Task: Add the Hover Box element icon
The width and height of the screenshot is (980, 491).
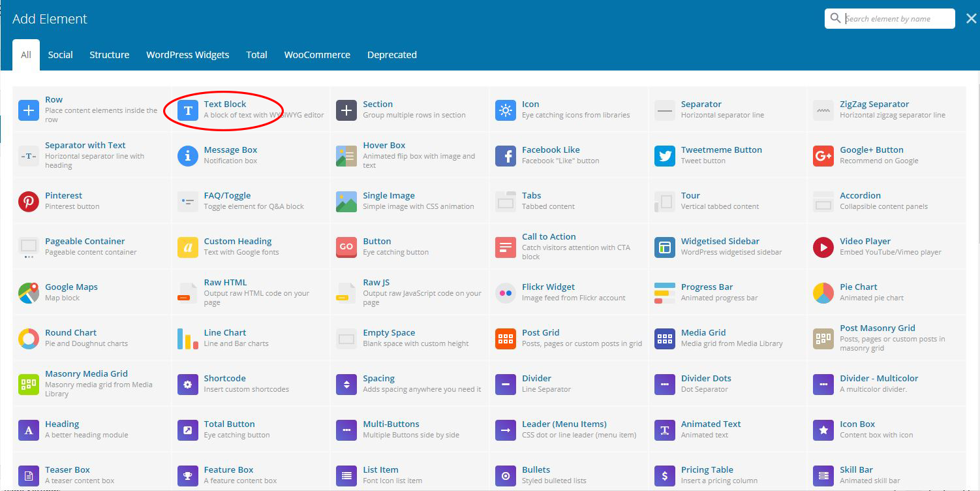Action: pos(346,156)
